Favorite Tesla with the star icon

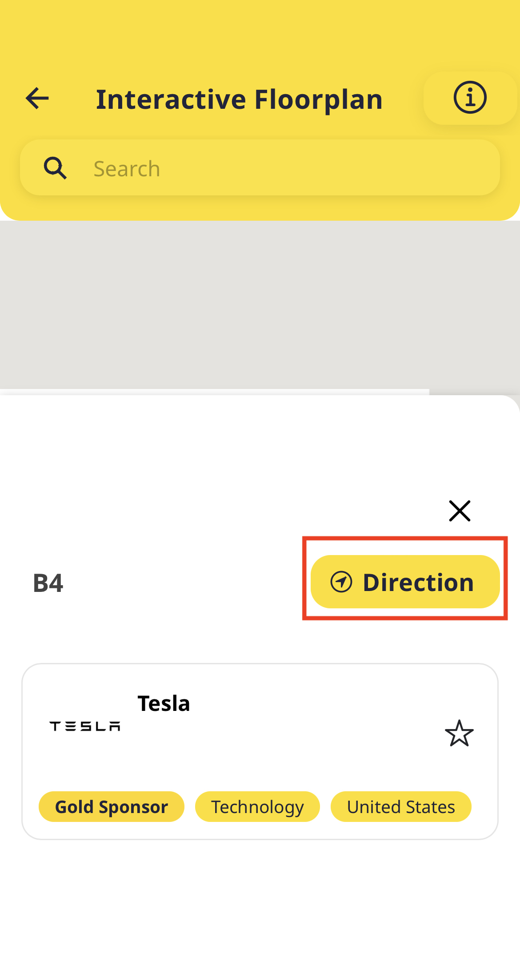459,733
